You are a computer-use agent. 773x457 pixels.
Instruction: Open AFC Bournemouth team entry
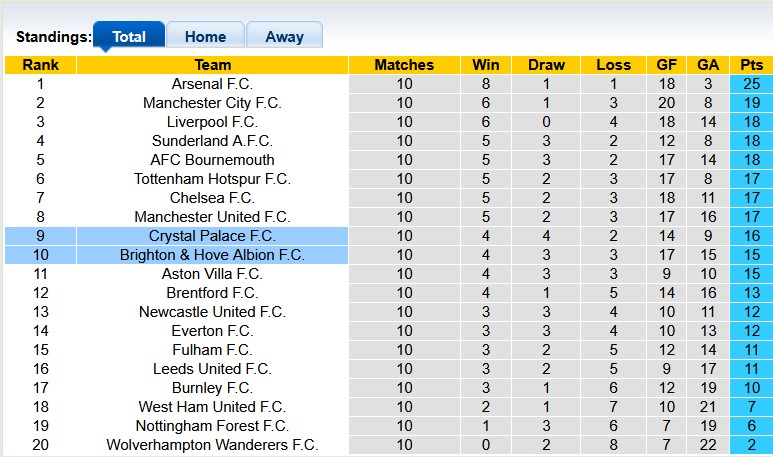(212, 160)
